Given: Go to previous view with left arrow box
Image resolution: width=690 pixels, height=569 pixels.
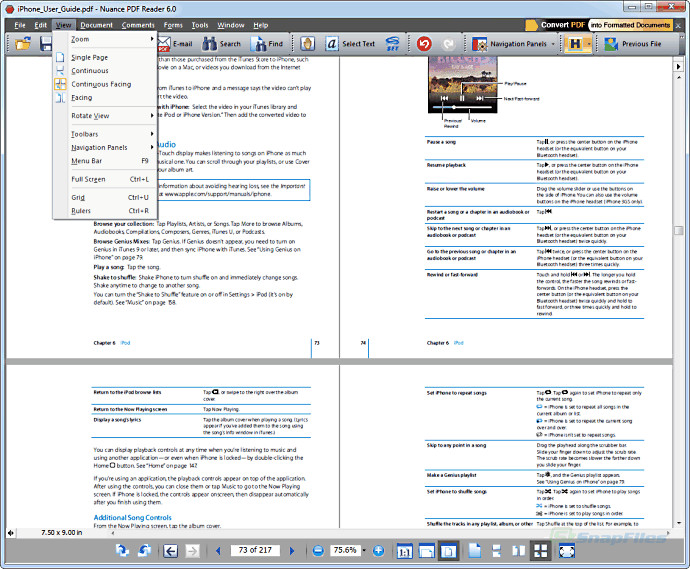Looking at the screenshot, I should (x=170, y=551).
